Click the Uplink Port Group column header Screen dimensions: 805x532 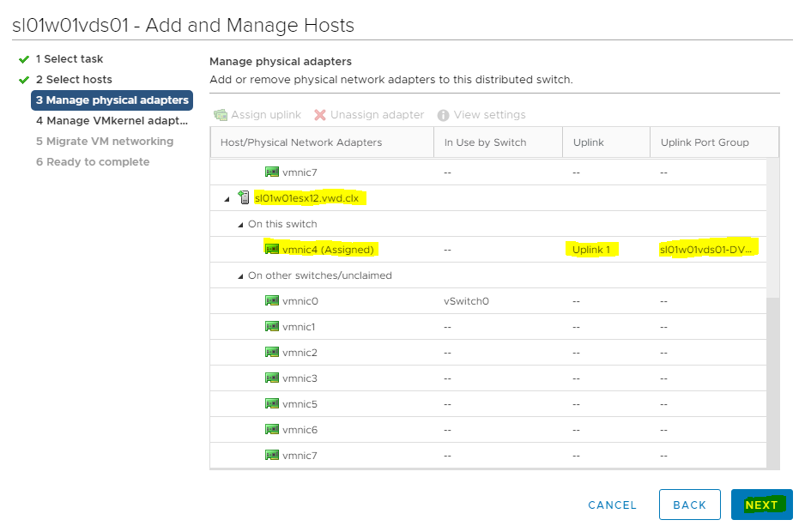[x=714, y=142]
